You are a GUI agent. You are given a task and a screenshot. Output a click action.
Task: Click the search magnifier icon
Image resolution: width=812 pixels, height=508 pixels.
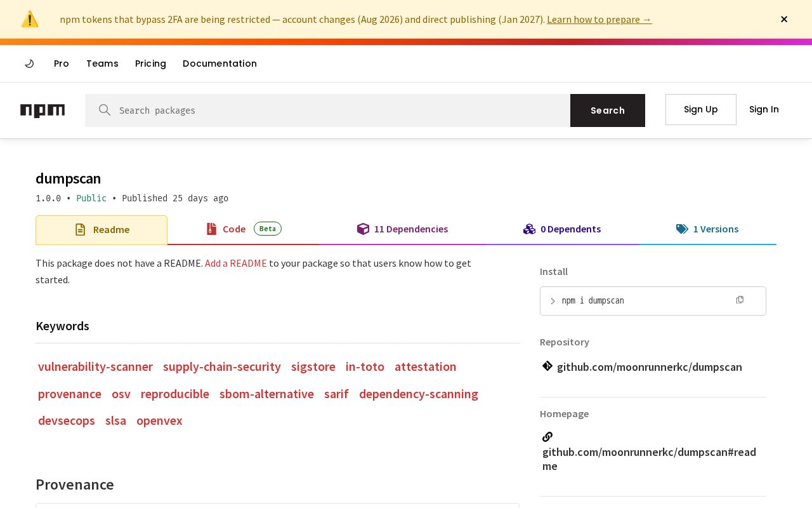105,110
